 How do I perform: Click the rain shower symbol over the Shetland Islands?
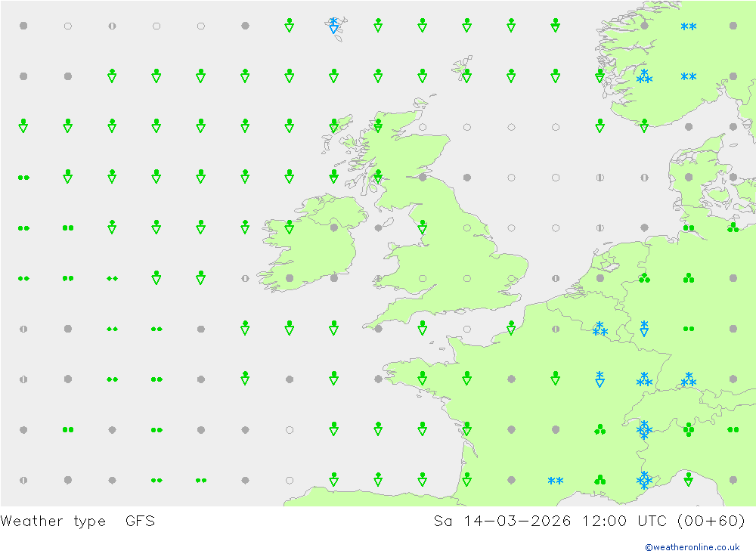coord(466,76)
